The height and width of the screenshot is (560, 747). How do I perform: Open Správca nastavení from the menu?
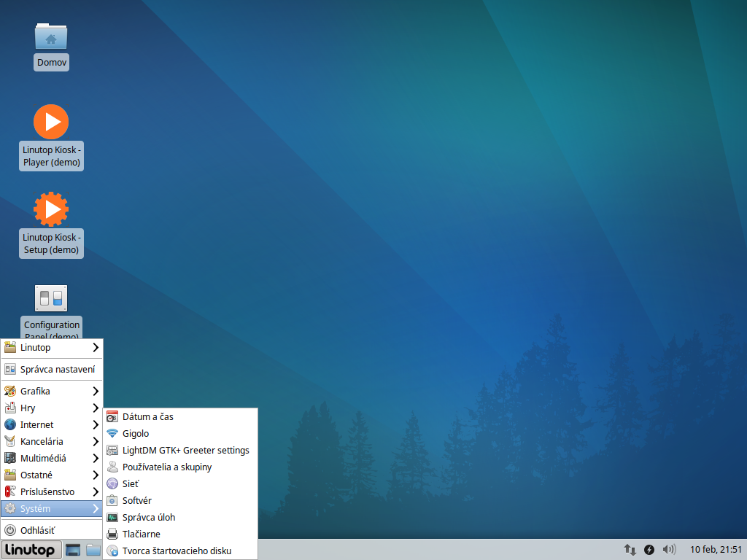tap(52, 370)
